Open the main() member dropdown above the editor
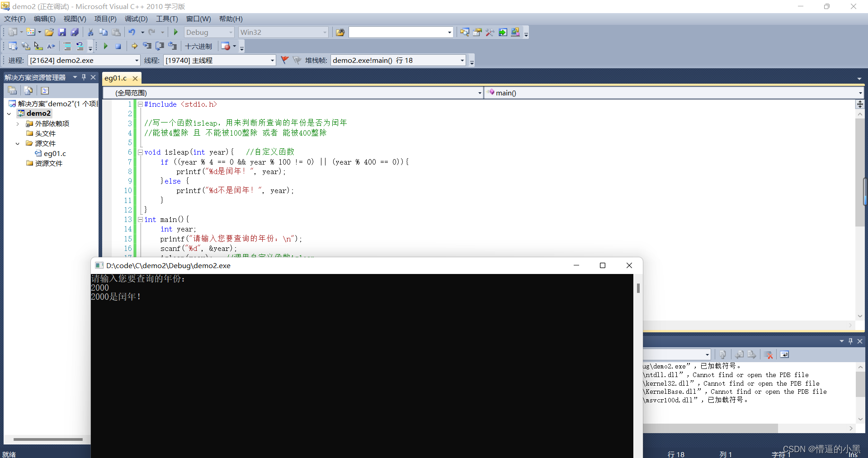This screenshot has height=458, width=868. click(674, 93)
